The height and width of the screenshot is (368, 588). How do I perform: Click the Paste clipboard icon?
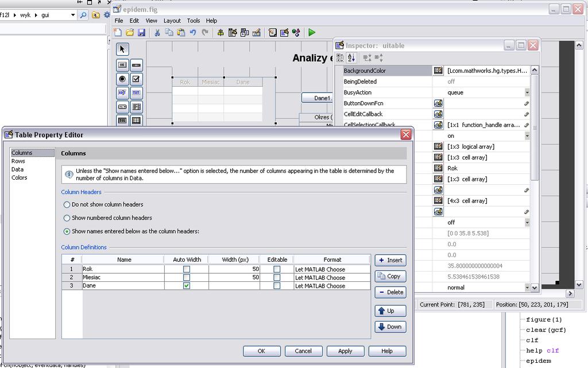pyautogui.click(x=181, y=33)
